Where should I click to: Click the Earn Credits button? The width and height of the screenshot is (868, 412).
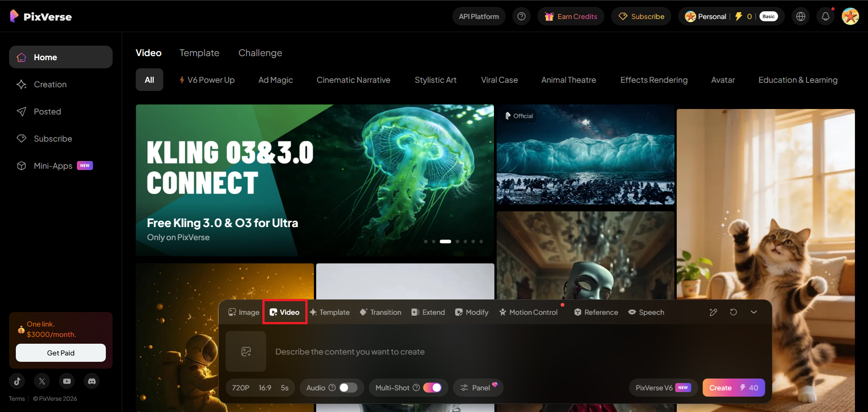tap(571, 16)
